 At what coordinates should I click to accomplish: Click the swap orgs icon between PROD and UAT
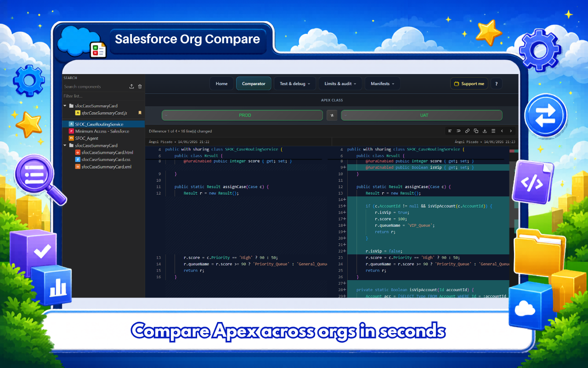[x=332, y=115]
